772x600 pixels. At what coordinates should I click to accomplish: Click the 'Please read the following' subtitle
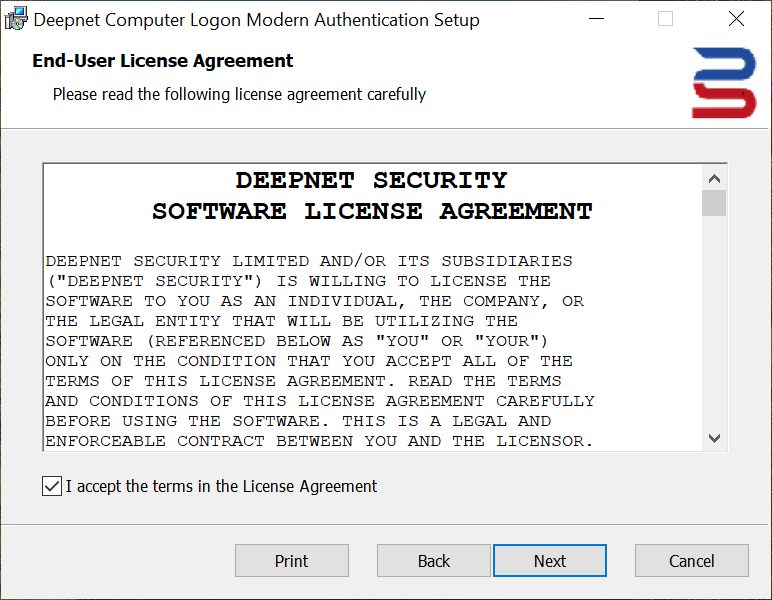(x=239, y=95)
